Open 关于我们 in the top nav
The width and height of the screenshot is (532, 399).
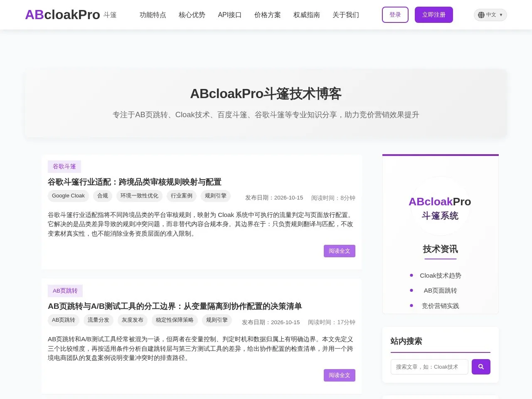[x=346, y=15]
